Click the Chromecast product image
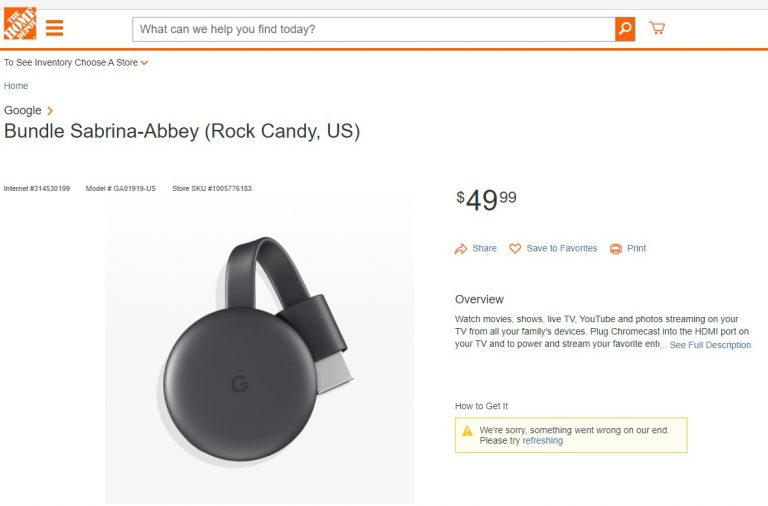 pos(258,350)
